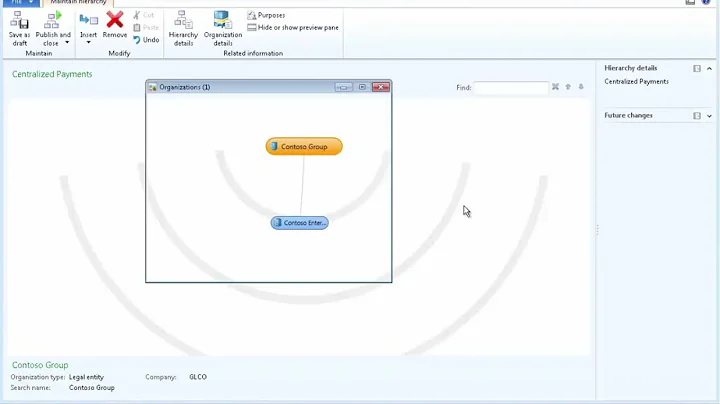Click Contoso Group preview pane heading
The image size is (720, 404).
40,365
